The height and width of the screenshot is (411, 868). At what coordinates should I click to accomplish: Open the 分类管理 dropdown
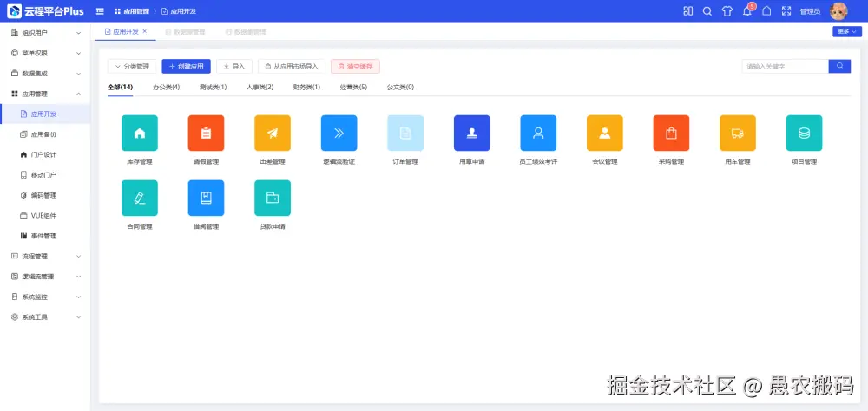[x=132, y=67]
